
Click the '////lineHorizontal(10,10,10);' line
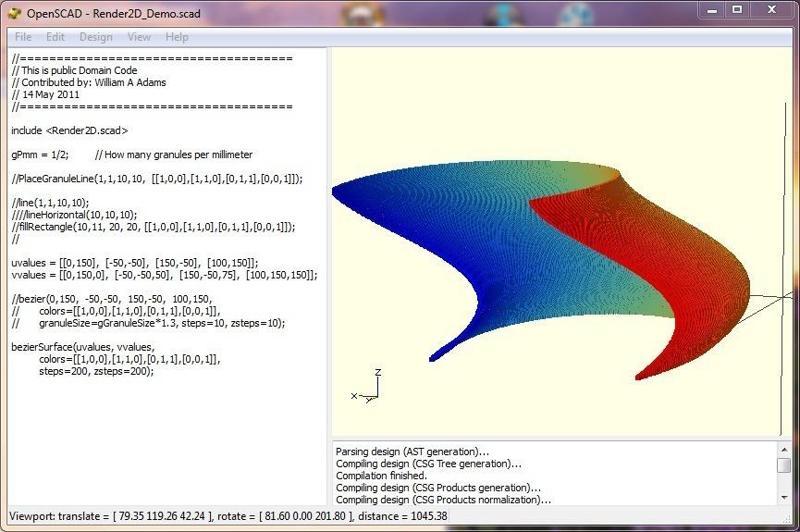pyautogui.click(x=74, y=215)
